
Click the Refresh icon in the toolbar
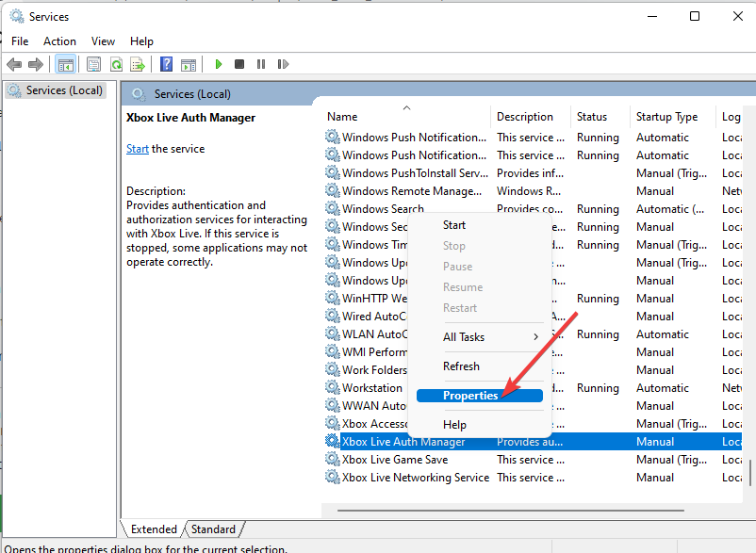(116, 64)
